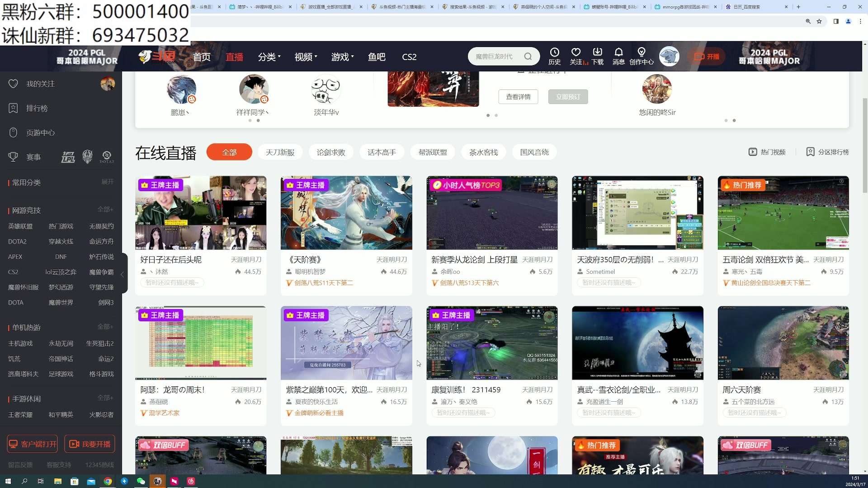Screen dimensions: 868x488
Task: Click the 立即预订 reservation button
Action: tap(567, 96)
